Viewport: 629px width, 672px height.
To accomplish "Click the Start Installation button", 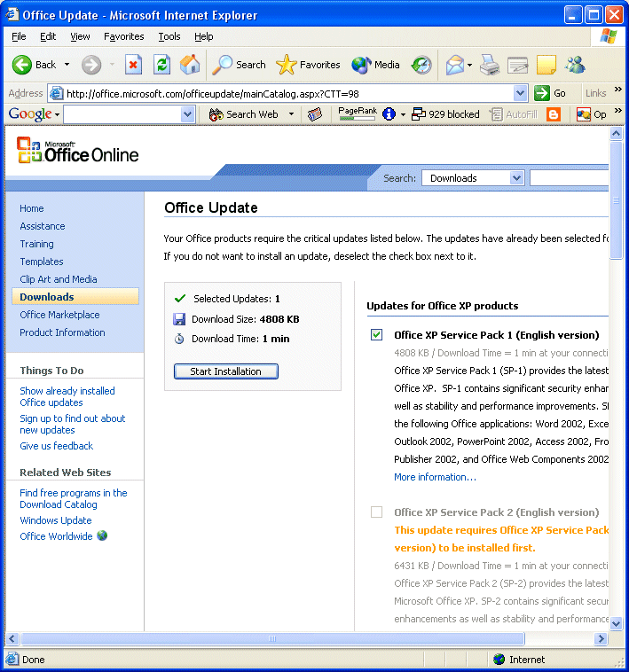I will coord(226,371).
